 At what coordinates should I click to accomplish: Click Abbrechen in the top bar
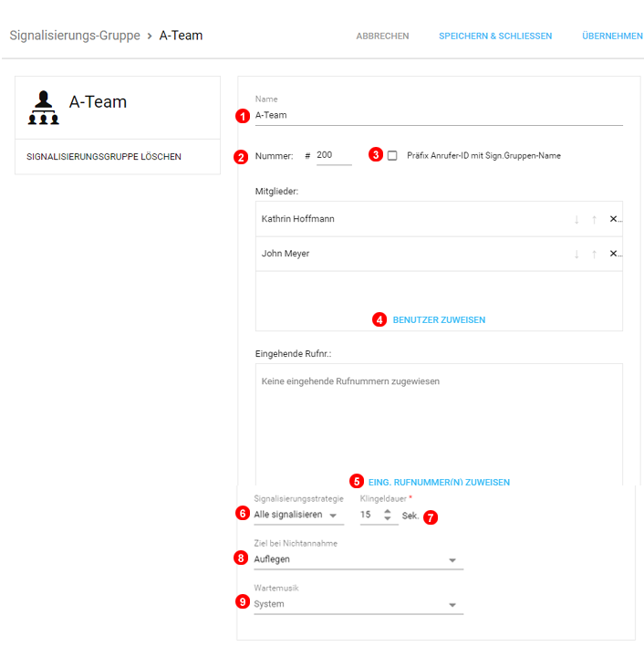(382, 36)
